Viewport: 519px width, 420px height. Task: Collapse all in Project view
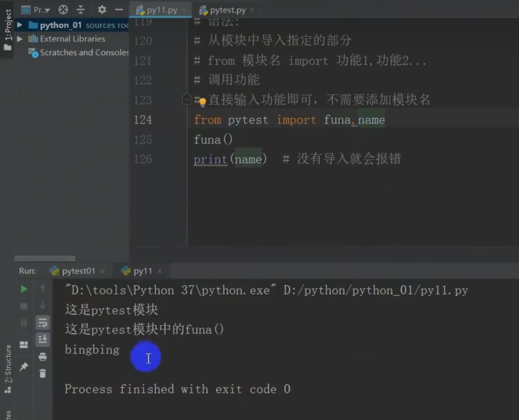coord(80,9)
